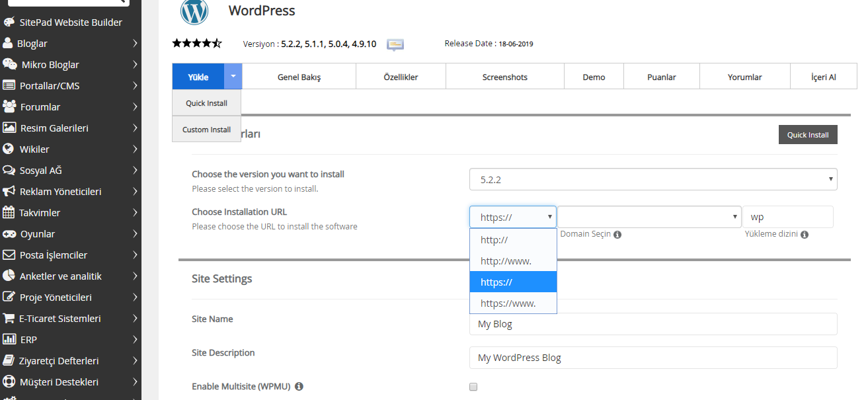Click the Site Description input field
Viewport: 868px width, 400px height.
click(653, 358)
